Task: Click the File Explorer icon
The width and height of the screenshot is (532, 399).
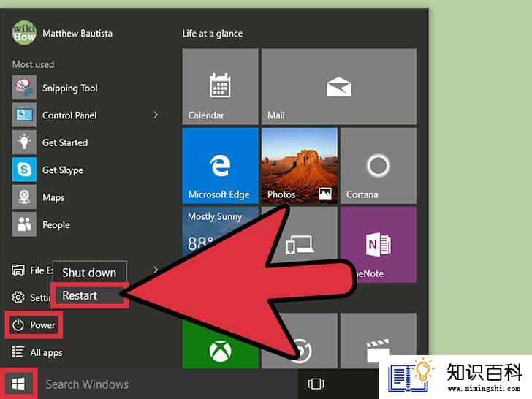Action: (18, 270)
